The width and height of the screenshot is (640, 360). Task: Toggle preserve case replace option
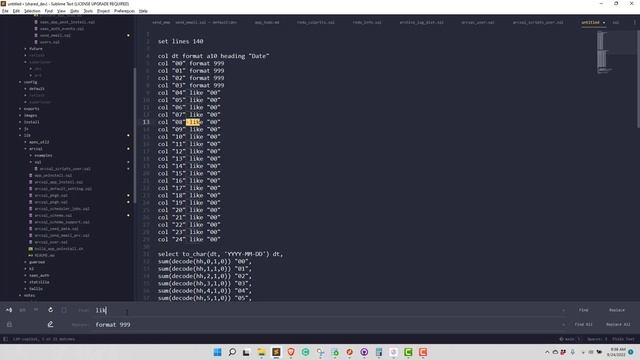point(9,324)
